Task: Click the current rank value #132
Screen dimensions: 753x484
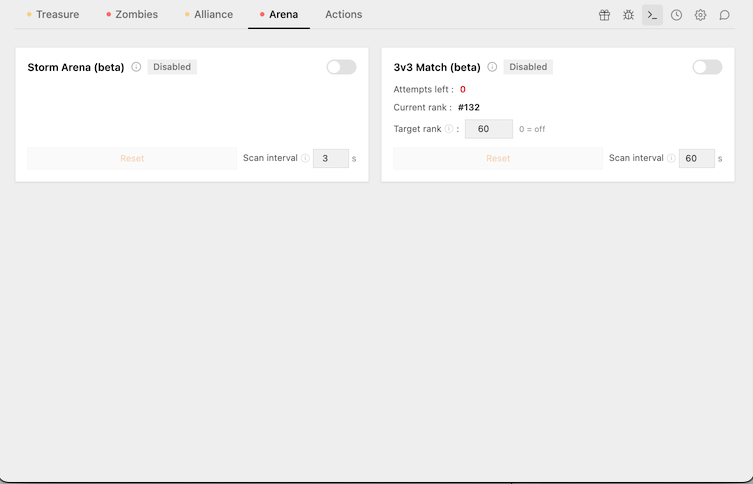Action: pyautogui.click(x=469, y=108)
